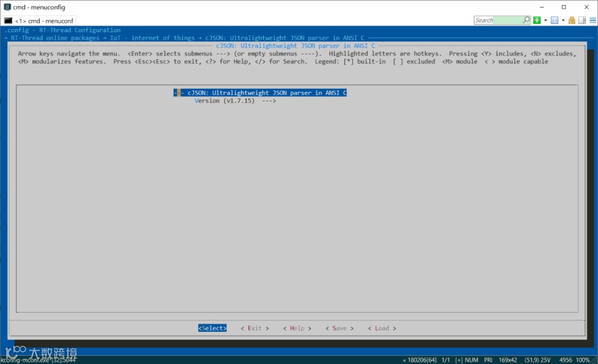Click the 'IoT - internet of things' breadcrumb text
The width and height of the screenshot is (598, 364).
[152, 38]
